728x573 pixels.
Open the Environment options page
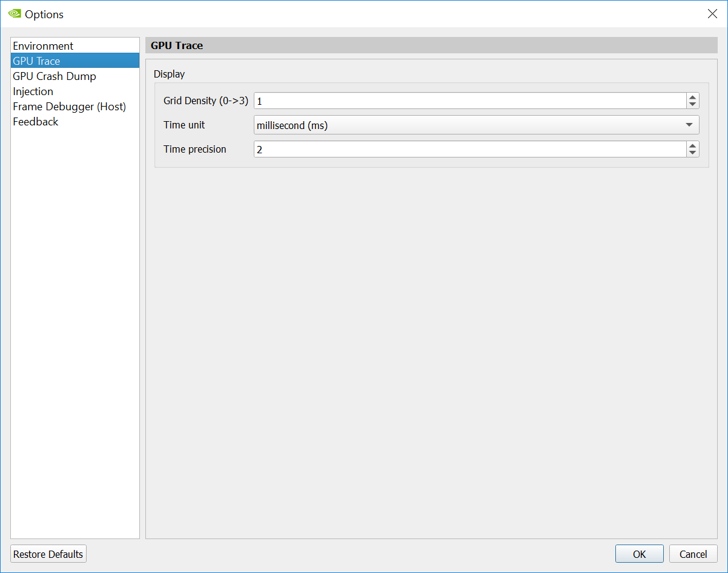(43, 46)
